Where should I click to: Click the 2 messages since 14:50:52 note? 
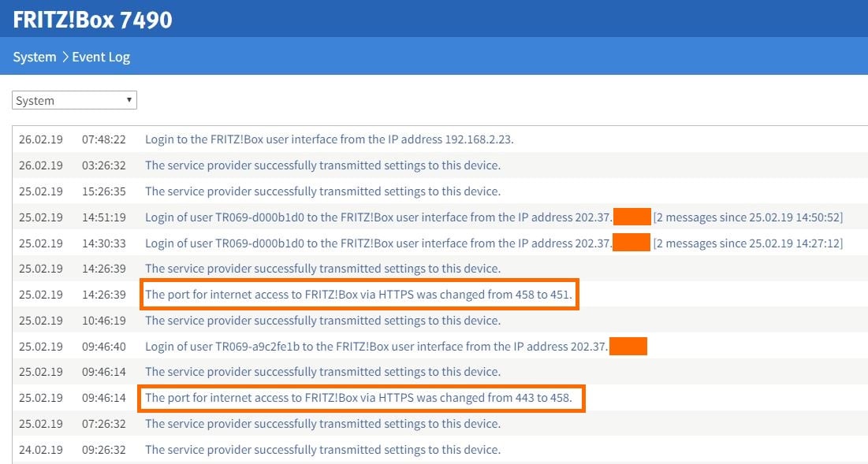click(x=748, y=217)
